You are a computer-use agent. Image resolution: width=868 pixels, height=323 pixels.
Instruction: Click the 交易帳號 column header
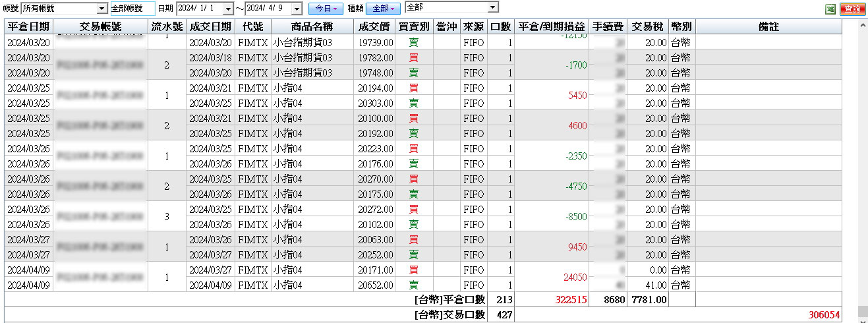pyautogui.click(x=100, y=26)
